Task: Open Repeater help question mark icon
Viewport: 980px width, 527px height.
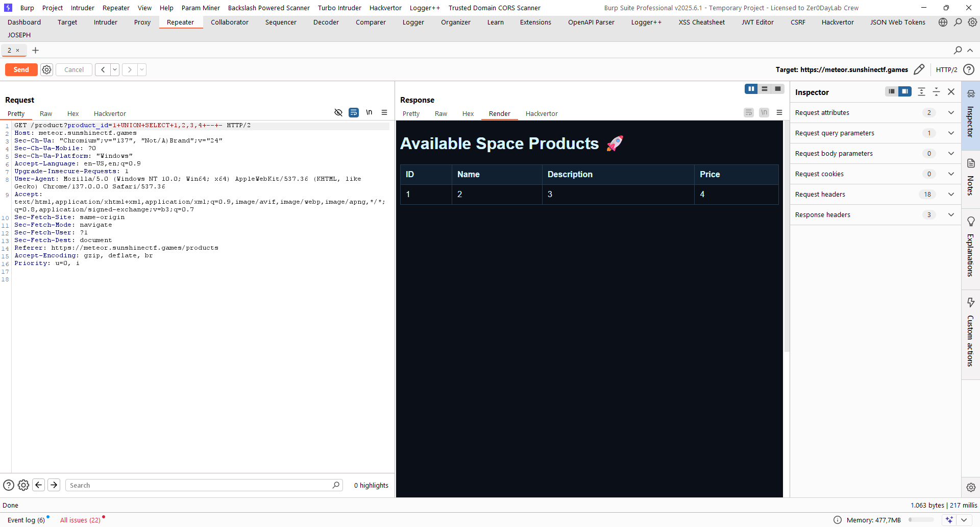Action: (969, 69)
